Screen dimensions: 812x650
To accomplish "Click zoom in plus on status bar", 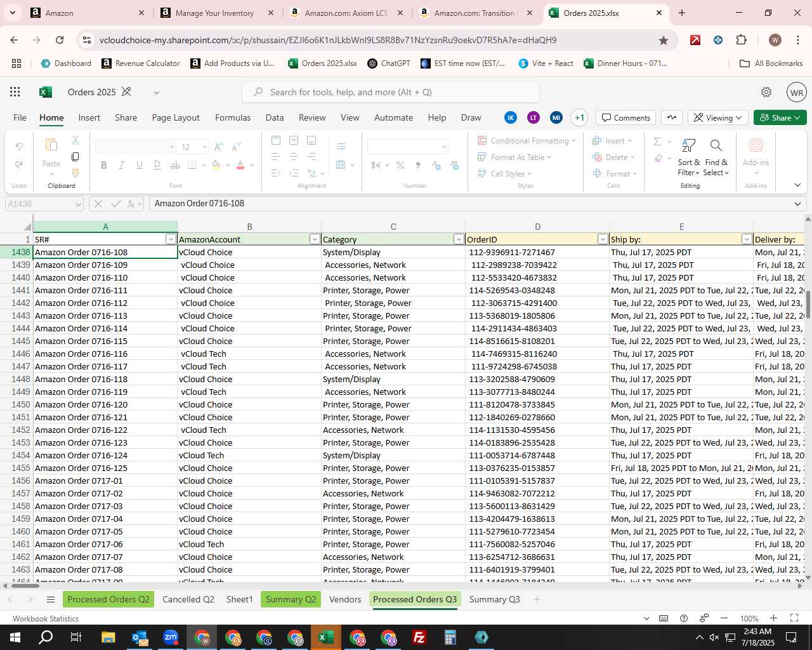I will tap(773, 618).
